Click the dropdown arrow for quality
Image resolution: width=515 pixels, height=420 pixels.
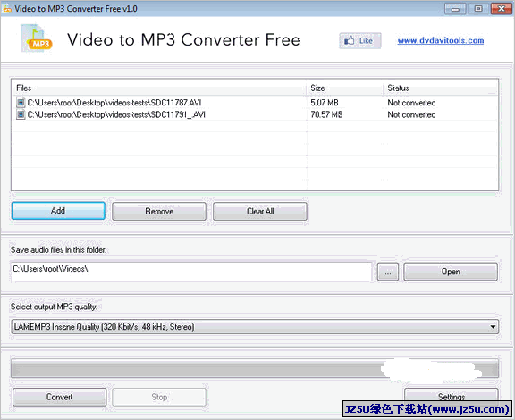click(x=493, y=327)
